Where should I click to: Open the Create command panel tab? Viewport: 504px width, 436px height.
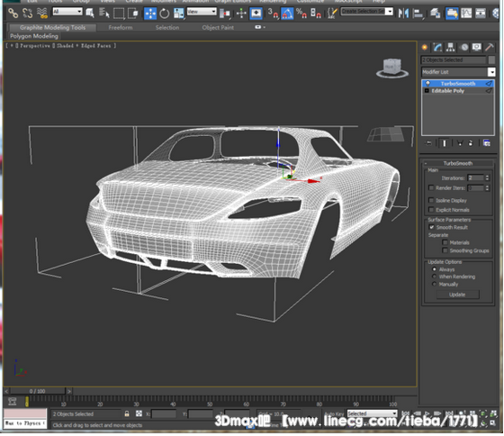click(x=425, y=48)
